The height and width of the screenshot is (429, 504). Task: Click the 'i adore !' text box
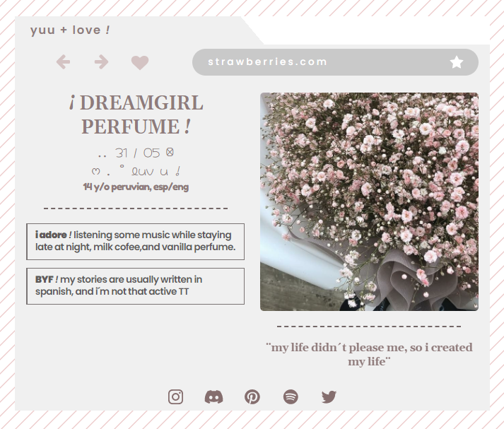coord(135,241)
